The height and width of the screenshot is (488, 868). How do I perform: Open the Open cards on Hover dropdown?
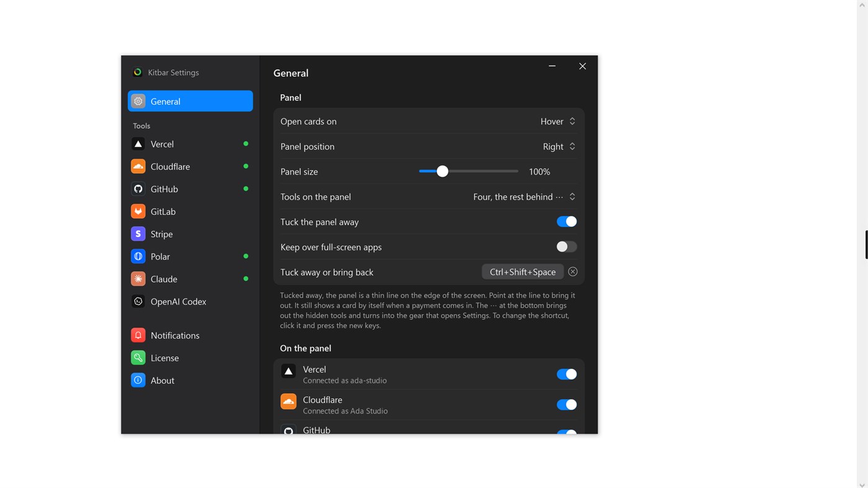[558, 122]
